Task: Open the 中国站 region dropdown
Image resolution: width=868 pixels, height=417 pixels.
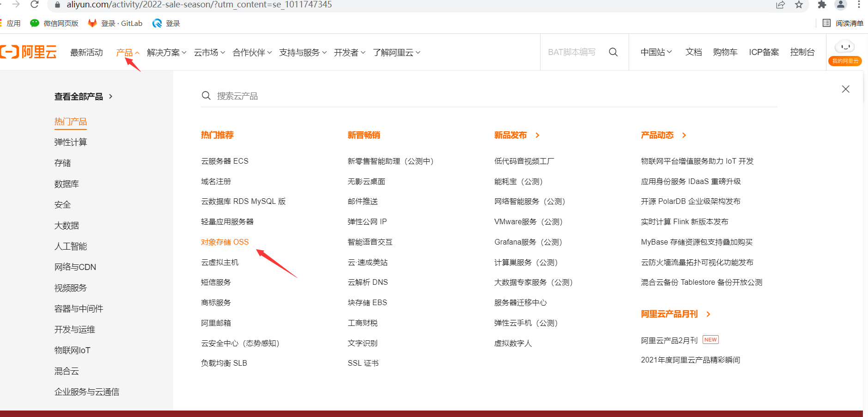Action: click(656, 52)
